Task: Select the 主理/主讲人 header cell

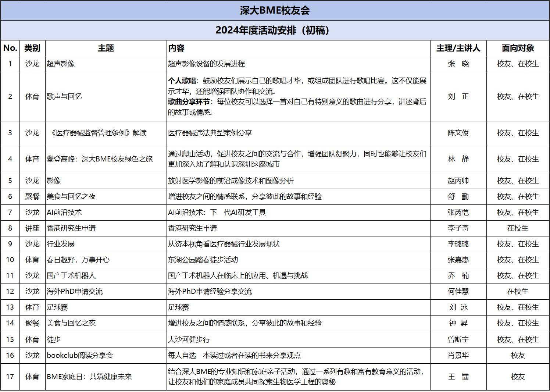Action: click(458, 48)
